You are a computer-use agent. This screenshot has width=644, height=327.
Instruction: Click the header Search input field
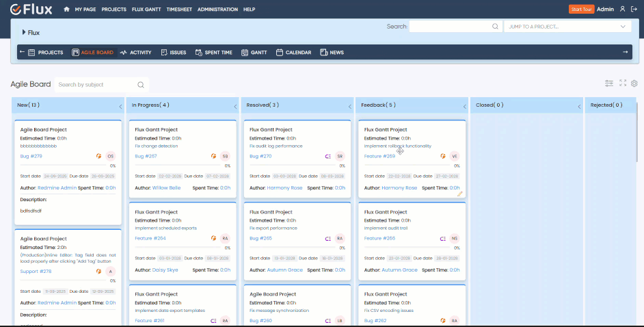tap(456, 26)
